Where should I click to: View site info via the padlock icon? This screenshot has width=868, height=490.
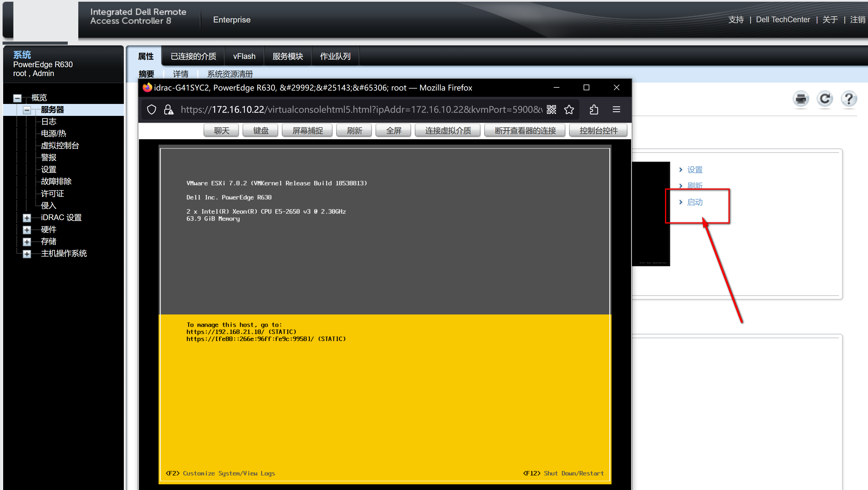(x=168, y=110)
